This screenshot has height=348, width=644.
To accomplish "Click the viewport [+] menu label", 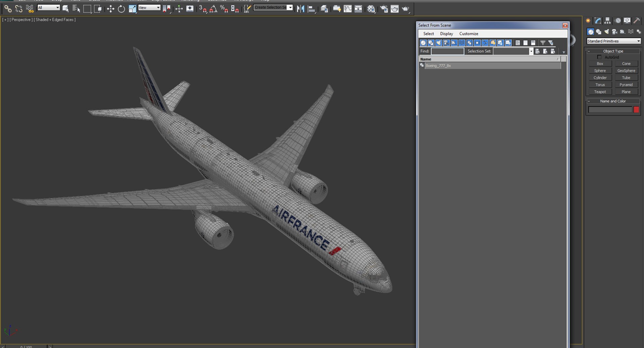I will 5,20.
